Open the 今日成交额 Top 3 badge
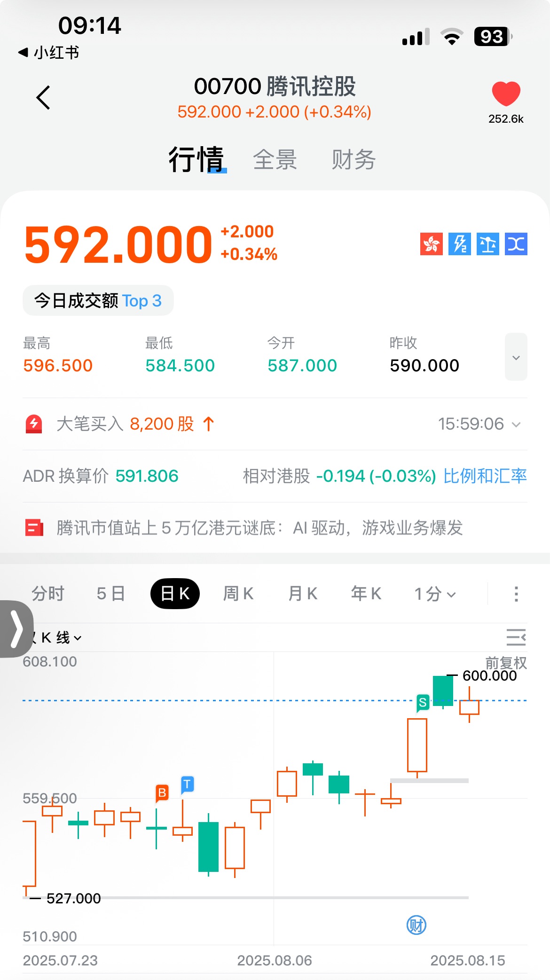Screen dimensions: 550x980 tap(98, 300)
